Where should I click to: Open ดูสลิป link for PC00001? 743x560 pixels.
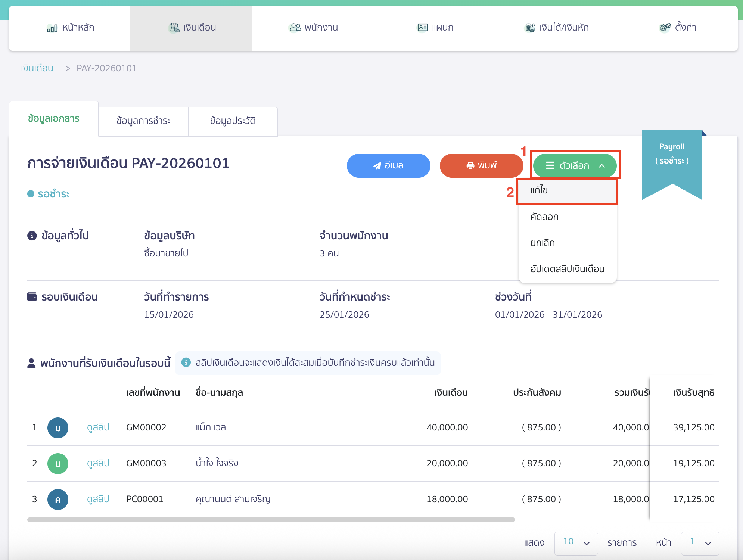(x=98, y=499)
